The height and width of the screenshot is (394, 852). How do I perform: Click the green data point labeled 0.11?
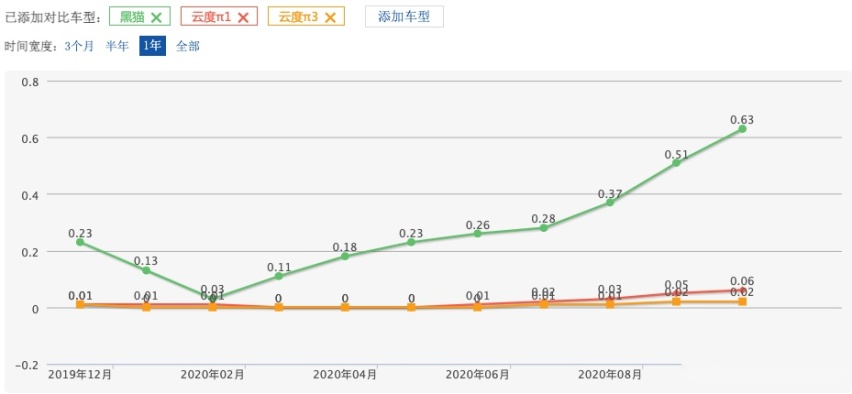279,276
